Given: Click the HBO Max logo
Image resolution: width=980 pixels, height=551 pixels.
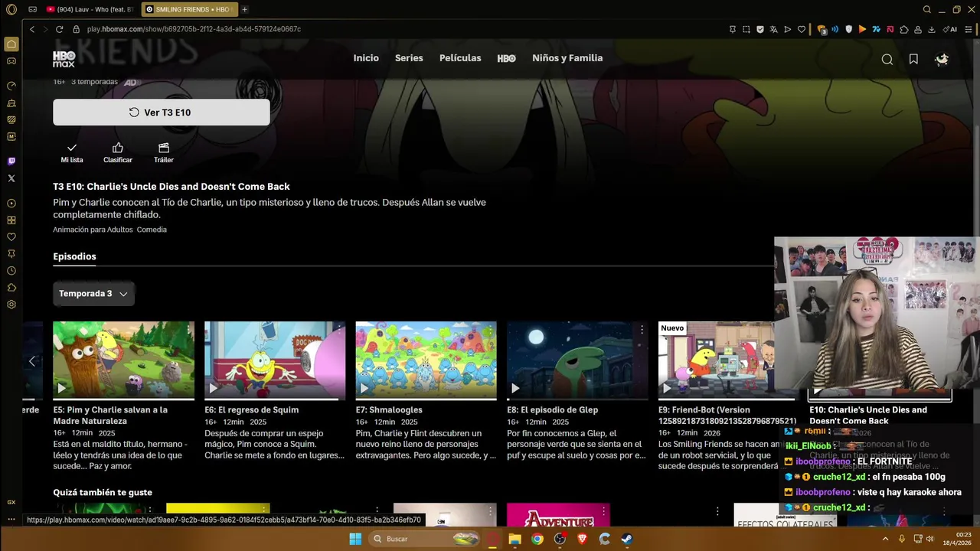Looking at the screenshot, I should tap(64, 59).
